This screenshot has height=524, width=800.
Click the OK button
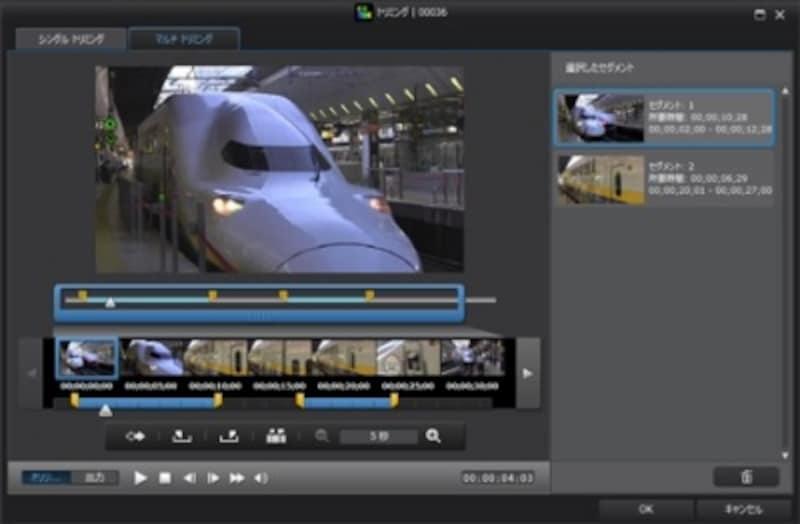pos(646,509)
